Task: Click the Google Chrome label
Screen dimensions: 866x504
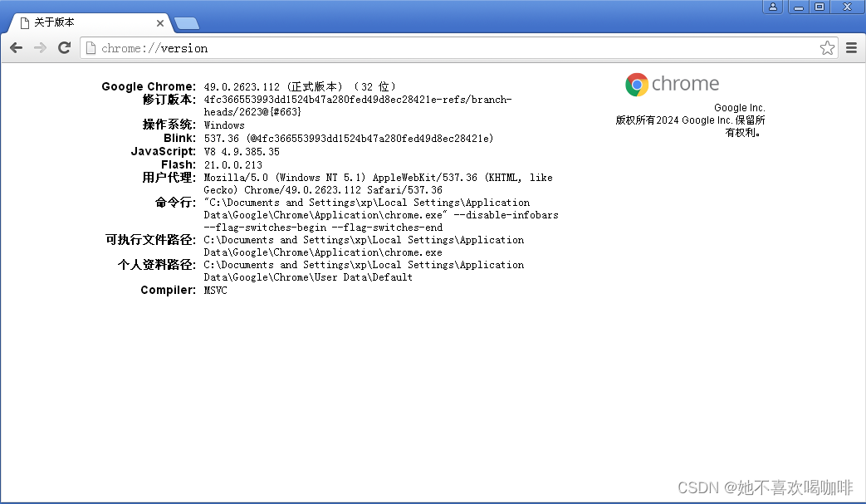Action: pos(149,86)
